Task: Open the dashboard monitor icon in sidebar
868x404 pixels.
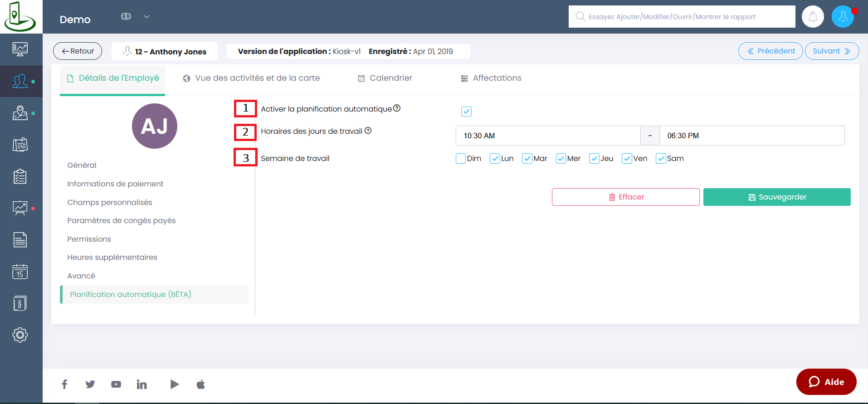Action: pyautogui.click(x=20, y=49)
